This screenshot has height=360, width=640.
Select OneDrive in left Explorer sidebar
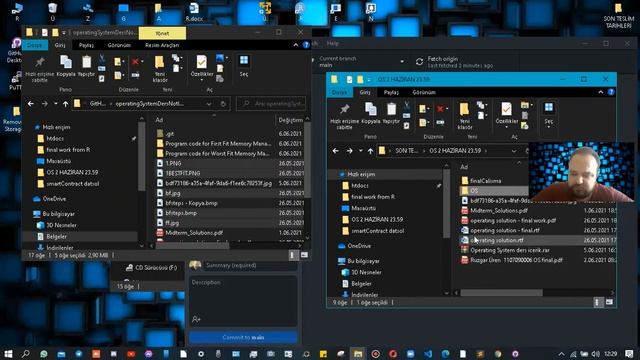click(54, 199)
